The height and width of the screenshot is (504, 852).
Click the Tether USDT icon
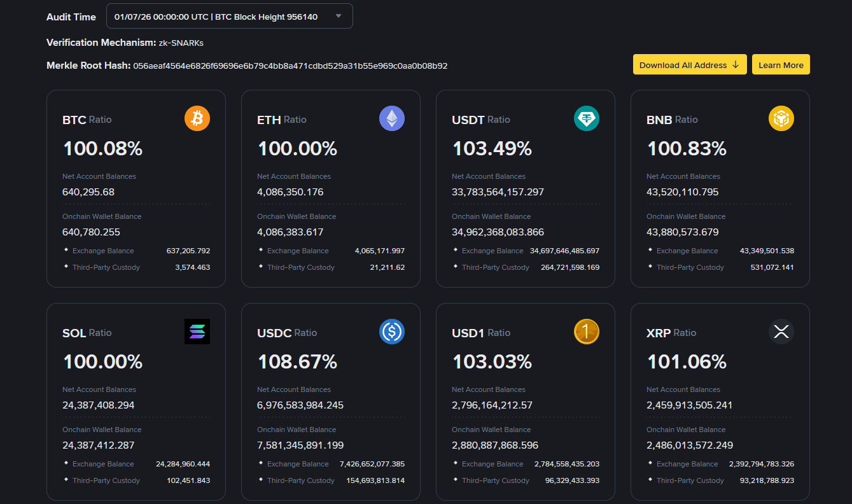point(587,118)
